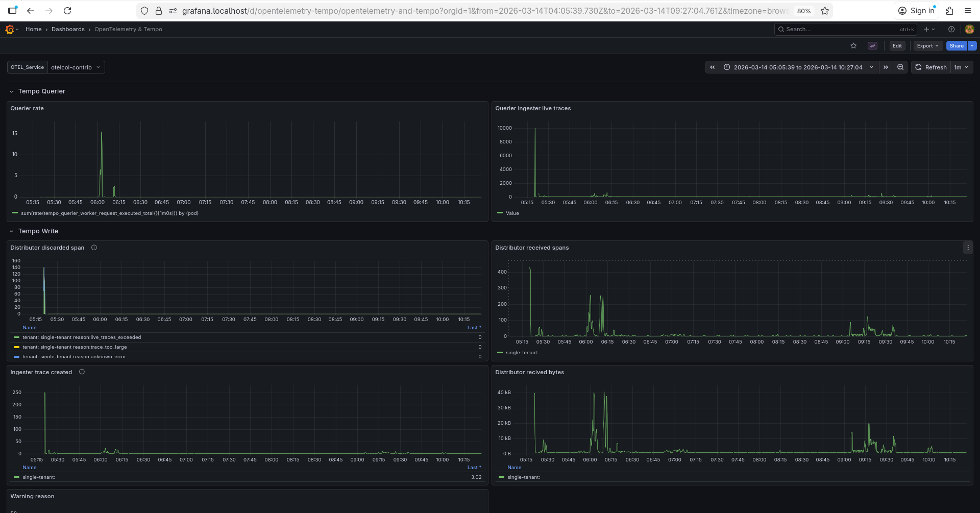980x513 pixels.
Task: Click the OpenTelemetry & Tempo breadcrumb
Action: (x=128, y=30)
